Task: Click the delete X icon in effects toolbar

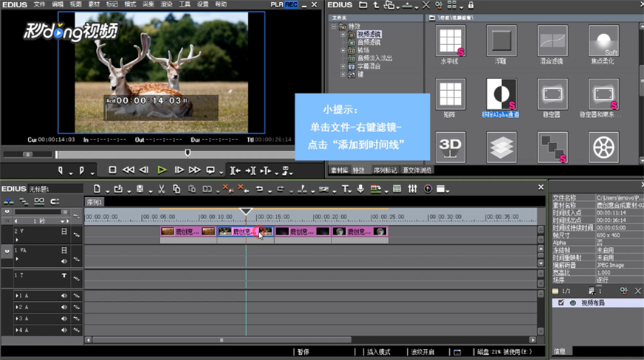Action: pos(426,5)
